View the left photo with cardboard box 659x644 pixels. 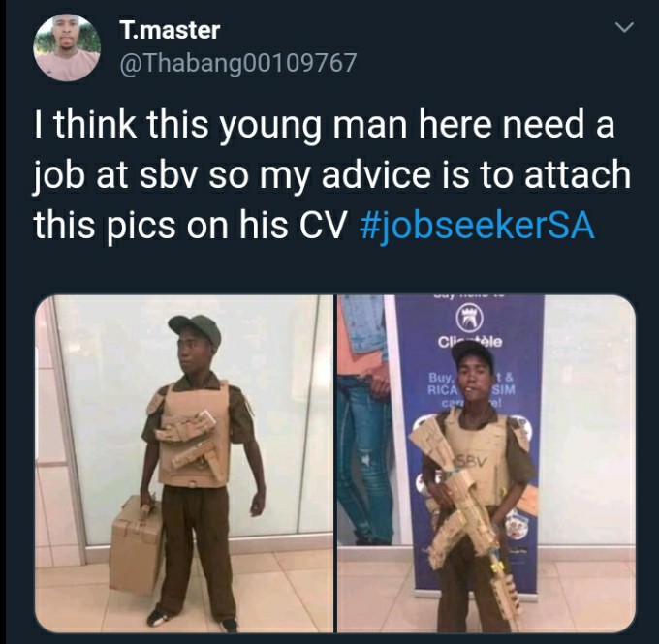click(x=184, y=463)
